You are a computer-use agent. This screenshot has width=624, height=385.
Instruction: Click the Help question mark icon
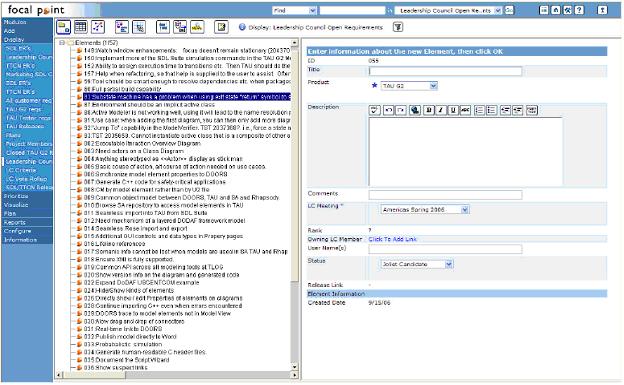pos(579,10)
